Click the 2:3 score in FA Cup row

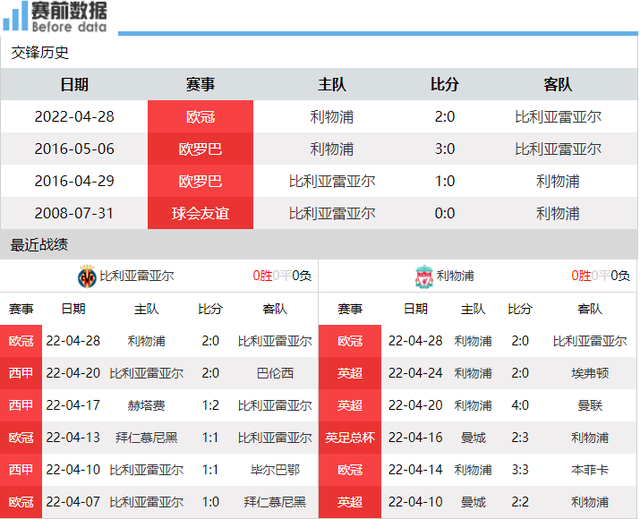[520, 438]
